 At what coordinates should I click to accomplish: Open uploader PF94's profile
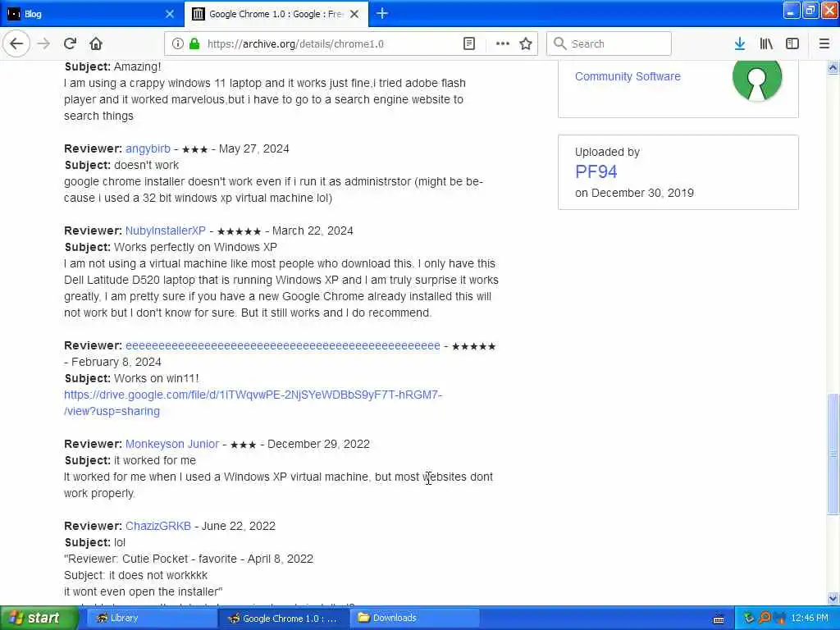coord(596,171)
